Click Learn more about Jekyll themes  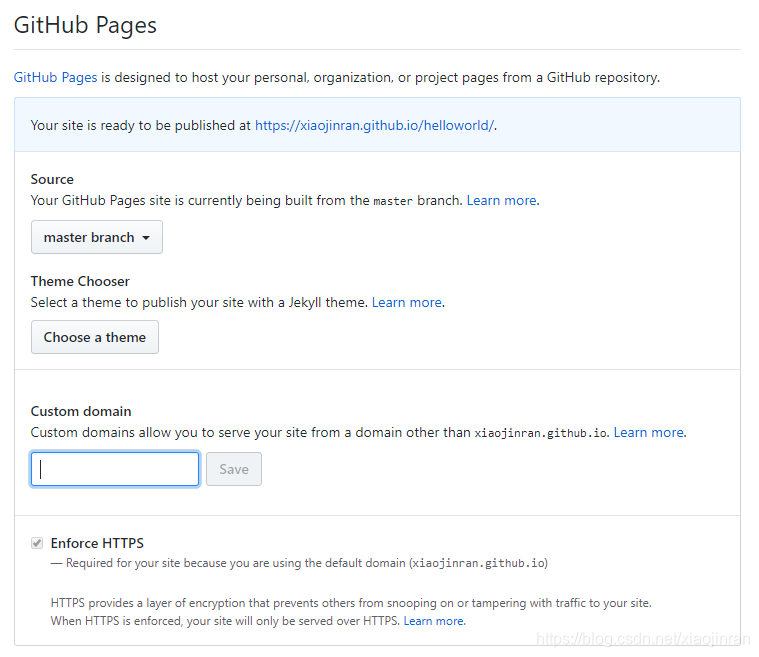(407, 303)
